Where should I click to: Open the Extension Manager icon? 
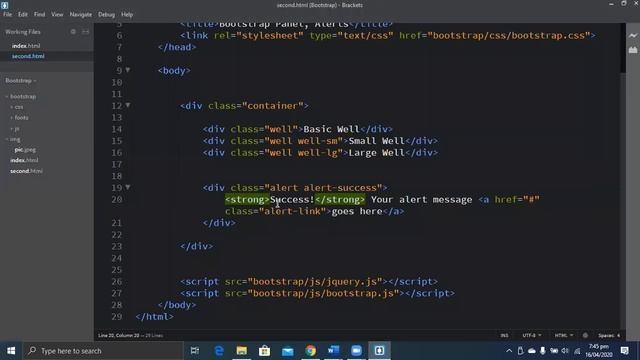[x=633, y=50]
